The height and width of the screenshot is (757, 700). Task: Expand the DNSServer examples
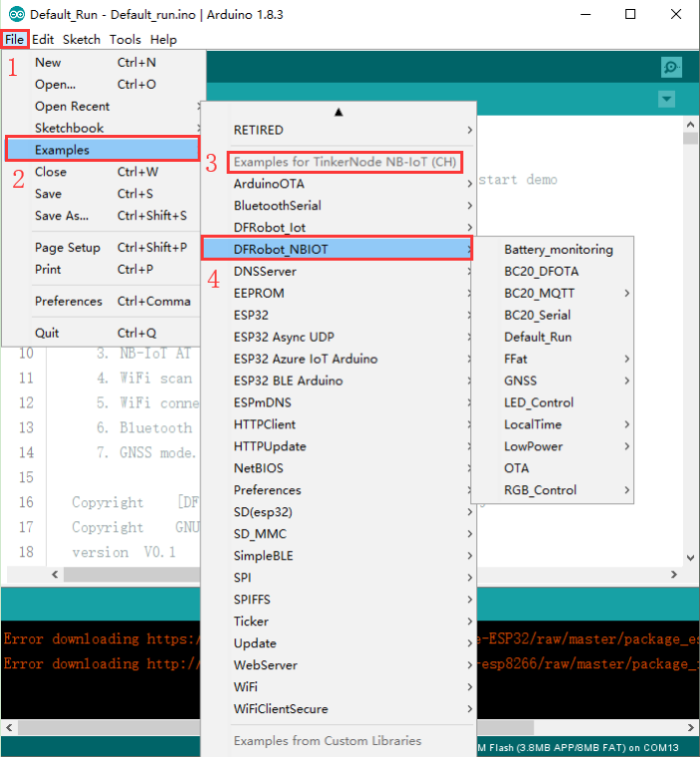click(339, 272)
